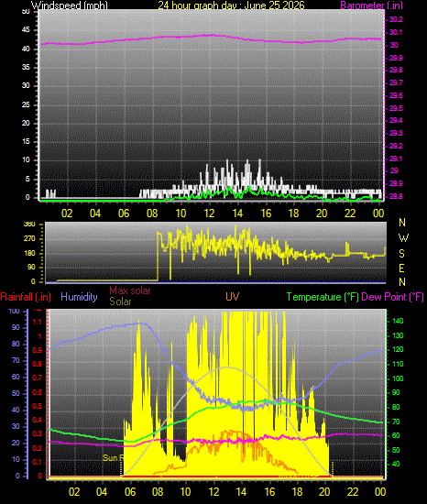This screenshot has width=427, height=504.
Task: Click hour 16 under the bottom chart
Action: point(269,492)
